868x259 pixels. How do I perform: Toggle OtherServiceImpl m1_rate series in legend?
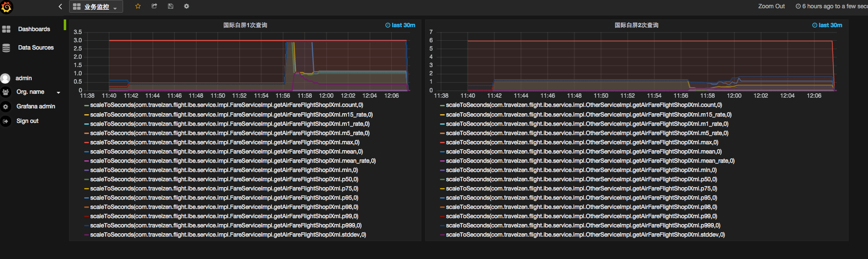587,124
